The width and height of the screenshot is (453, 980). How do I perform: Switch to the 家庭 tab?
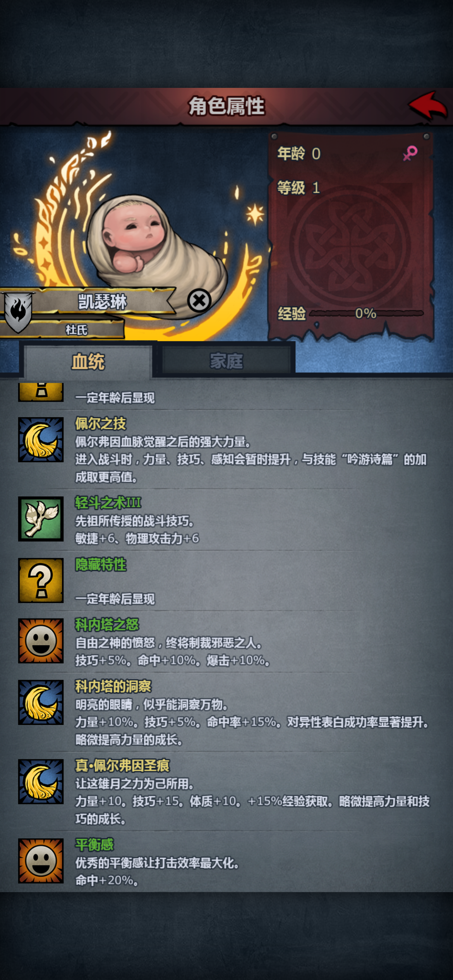226,361
